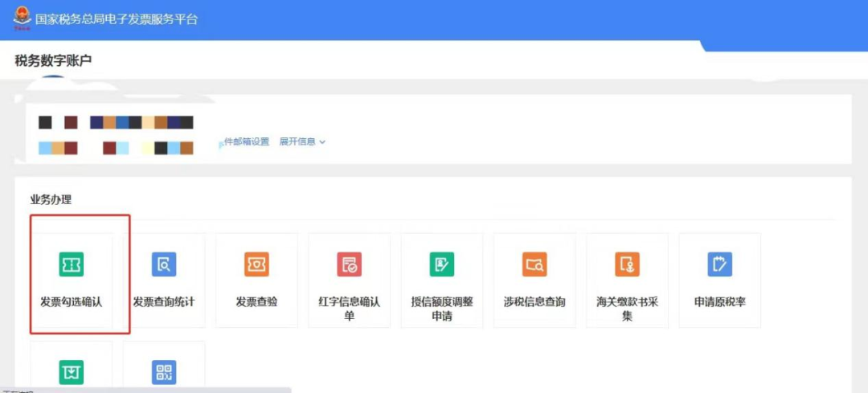Screen dimensions: 868x393
Task: Click the 涉税信息查询 text label
Action: pos(534,302)
